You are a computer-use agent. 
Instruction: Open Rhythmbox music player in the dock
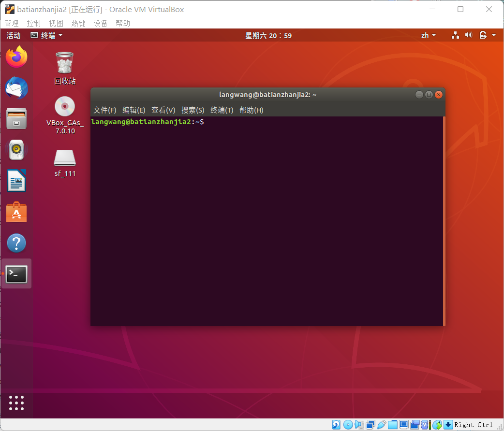(x=16, y=149)
